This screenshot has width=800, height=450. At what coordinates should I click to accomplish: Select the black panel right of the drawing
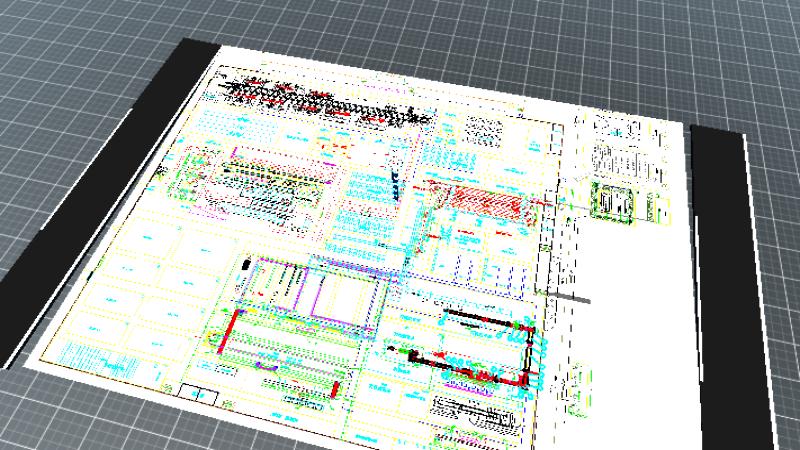731,288
